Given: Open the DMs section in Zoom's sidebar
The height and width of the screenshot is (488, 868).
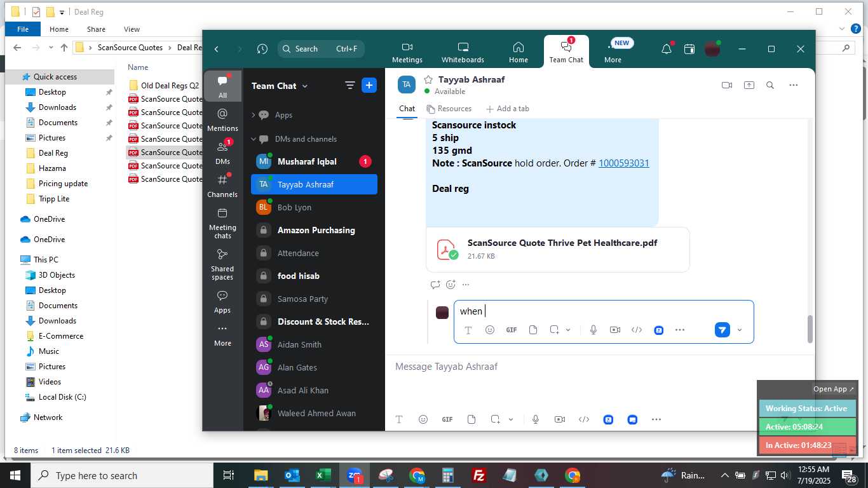Looking at the screenshot, I should click(222, 152).
